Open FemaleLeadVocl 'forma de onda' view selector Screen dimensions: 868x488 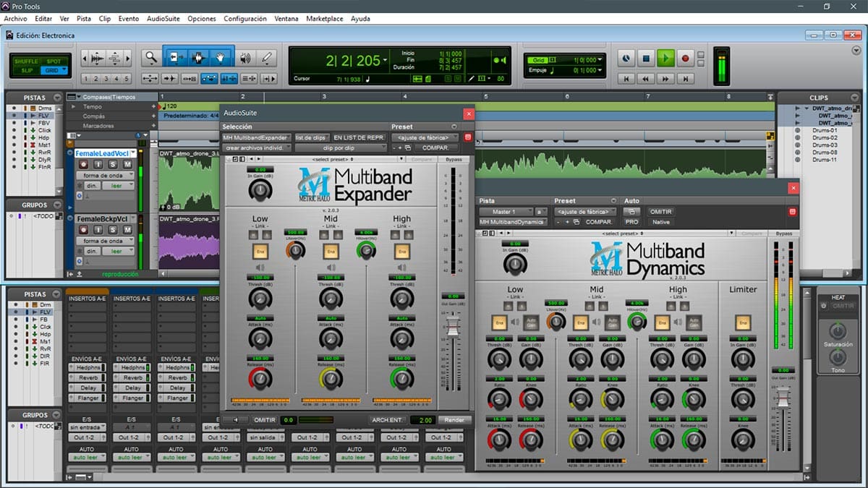pos(105,176)
